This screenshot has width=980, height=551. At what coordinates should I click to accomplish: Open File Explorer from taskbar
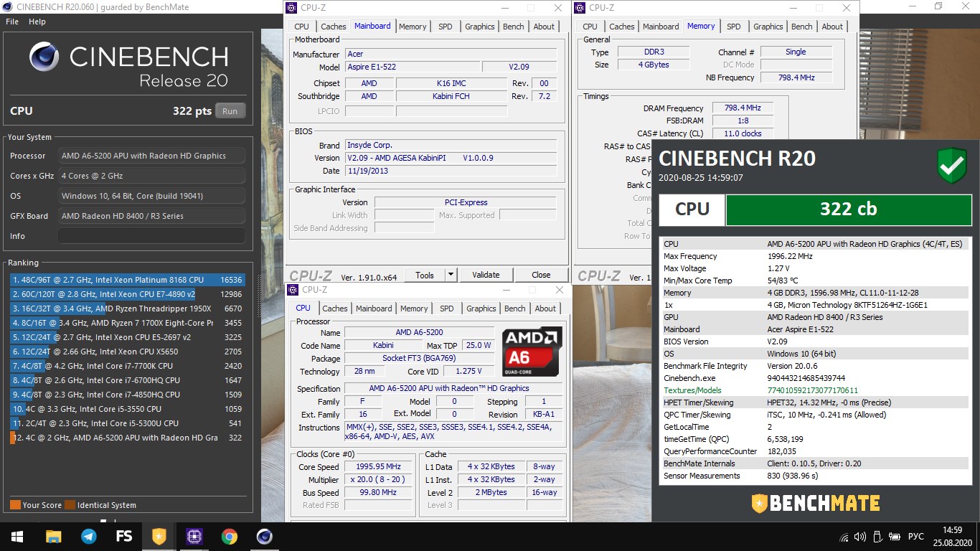click(x=53, y=536)
